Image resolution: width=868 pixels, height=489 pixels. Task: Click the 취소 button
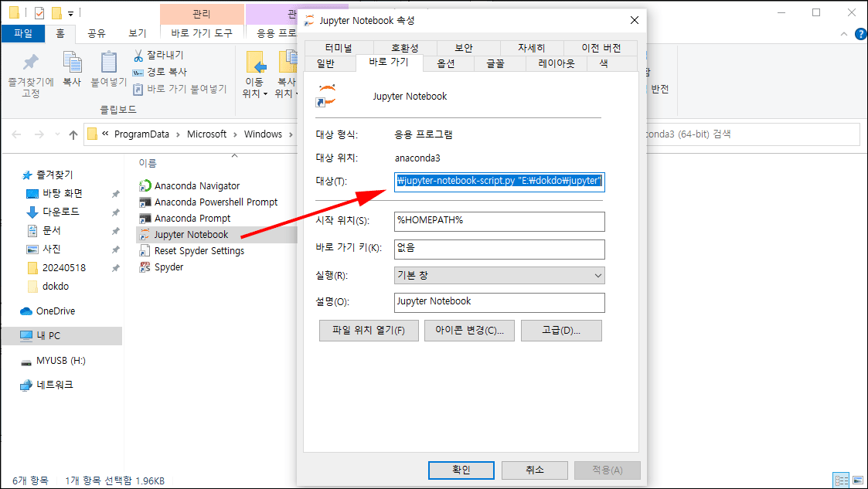535,470
